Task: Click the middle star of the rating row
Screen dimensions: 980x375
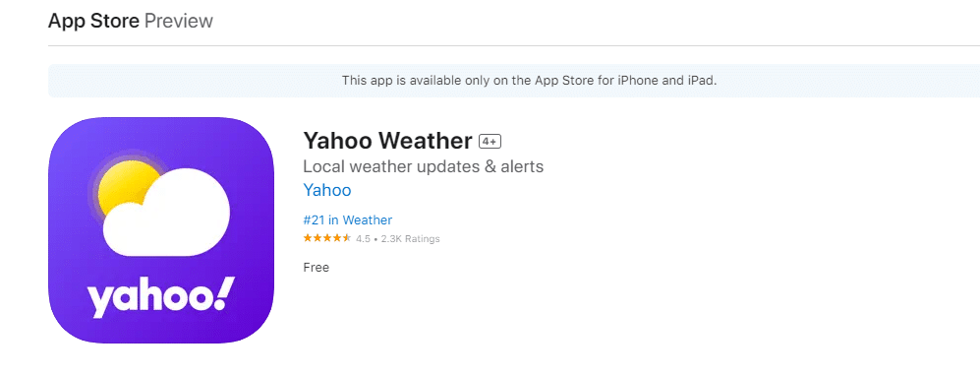Action: pyautogui.click(x=327, y=238)
